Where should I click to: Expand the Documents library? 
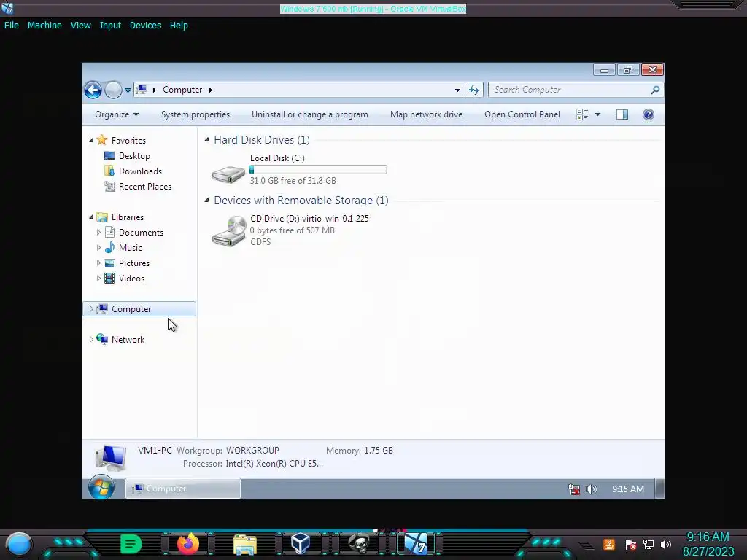[x=98, y=233]
